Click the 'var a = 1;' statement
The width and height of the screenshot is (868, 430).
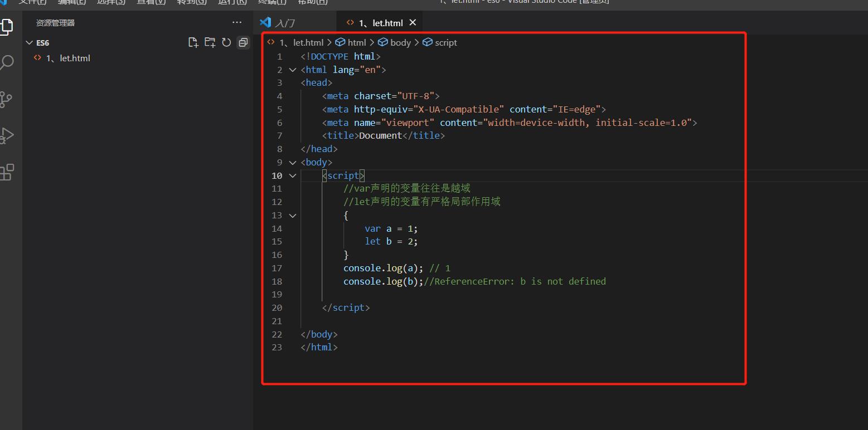(x=391, y=228)
